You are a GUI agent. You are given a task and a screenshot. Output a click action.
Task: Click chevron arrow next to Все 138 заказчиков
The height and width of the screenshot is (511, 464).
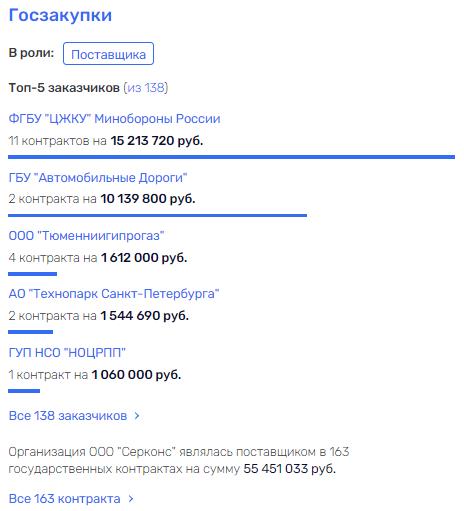point(137,416)
